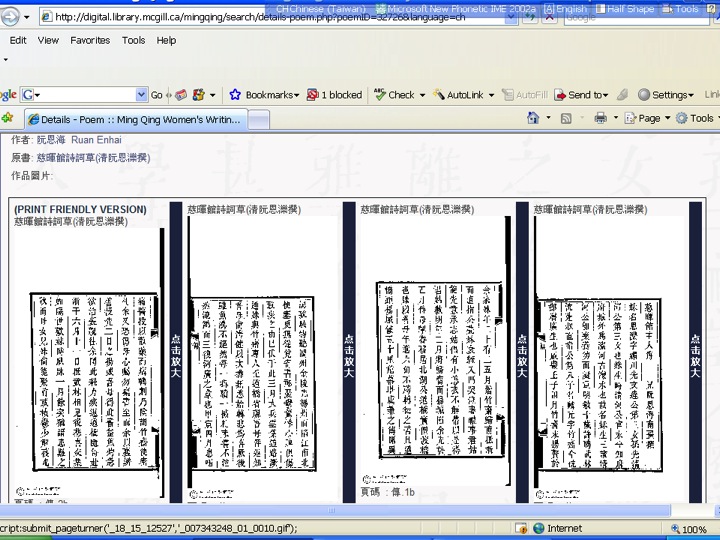
Task: Click the Google toolbar search box
Action: pyautogui.click(x=84, y=95)
